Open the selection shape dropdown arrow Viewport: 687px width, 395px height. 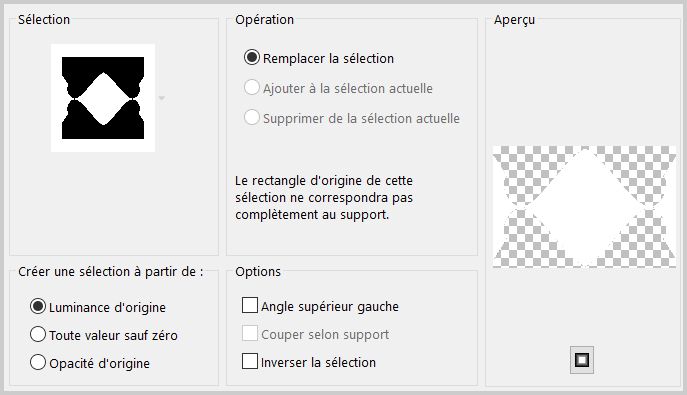162,98
